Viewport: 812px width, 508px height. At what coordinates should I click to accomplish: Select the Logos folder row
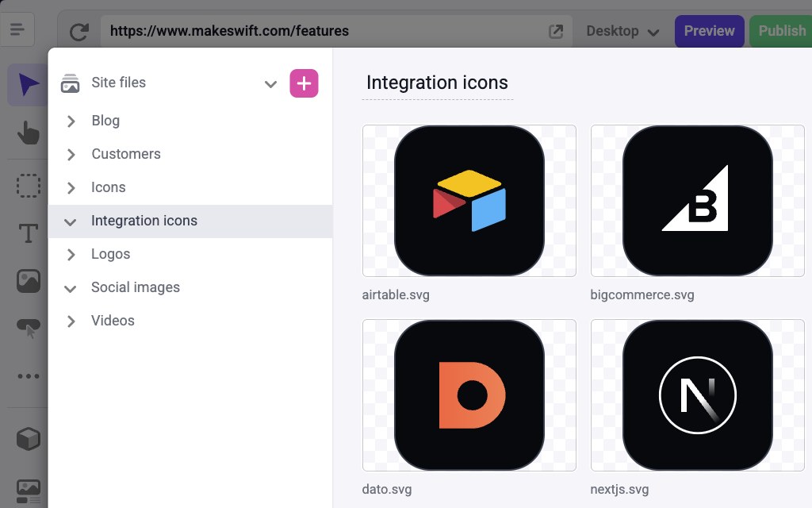tap(190, 254)
